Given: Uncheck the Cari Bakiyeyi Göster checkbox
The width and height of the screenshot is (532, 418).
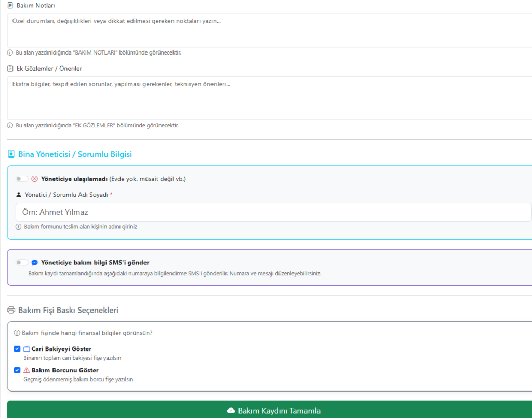Looking at the screenshot, I should click(17, 349).
